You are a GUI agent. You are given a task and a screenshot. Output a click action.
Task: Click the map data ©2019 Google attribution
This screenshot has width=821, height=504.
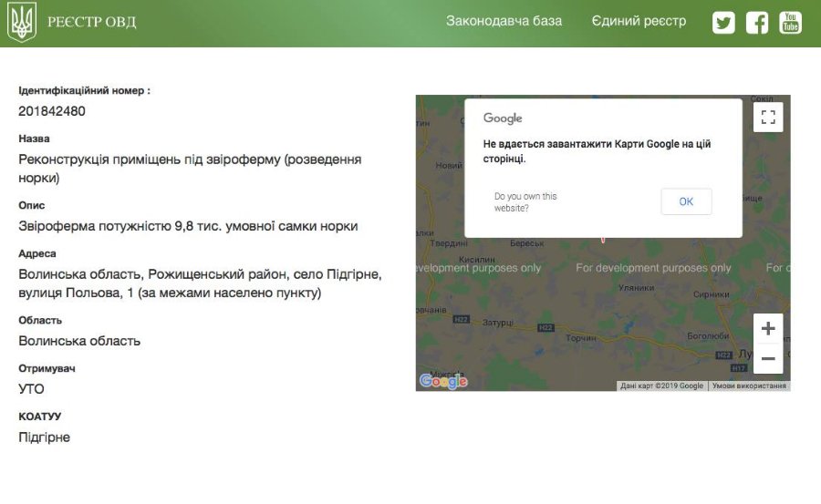click(x=661, y=386)
